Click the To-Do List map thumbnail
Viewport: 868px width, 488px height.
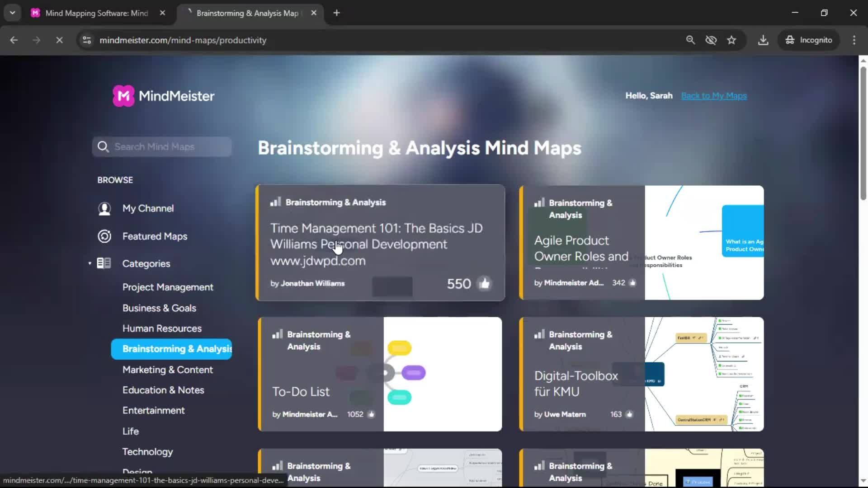tap(443, 374)
